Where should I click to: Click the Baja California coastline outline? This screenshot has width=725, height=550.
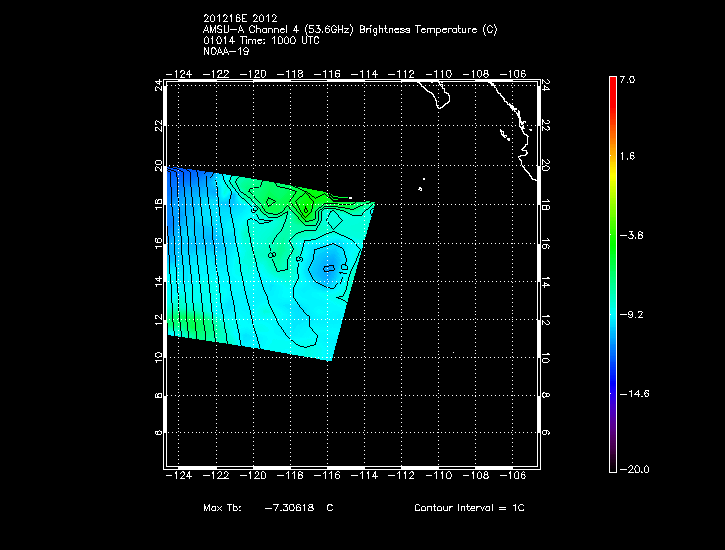point(436,96)
